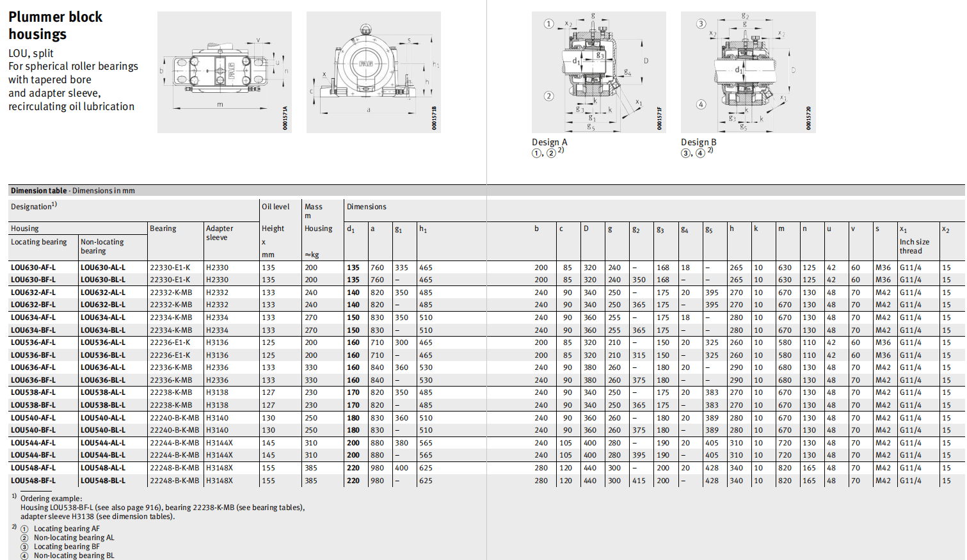Select the LOU548-BL-L non-locating bearing cell
The image size is (967, 560).
coord(103,481)
